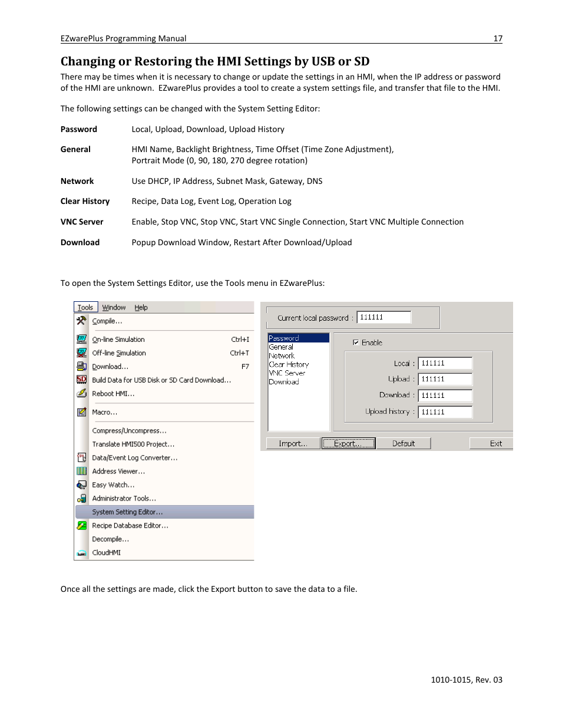
Task: Click the Upload history password field
Action: (445, 412)
